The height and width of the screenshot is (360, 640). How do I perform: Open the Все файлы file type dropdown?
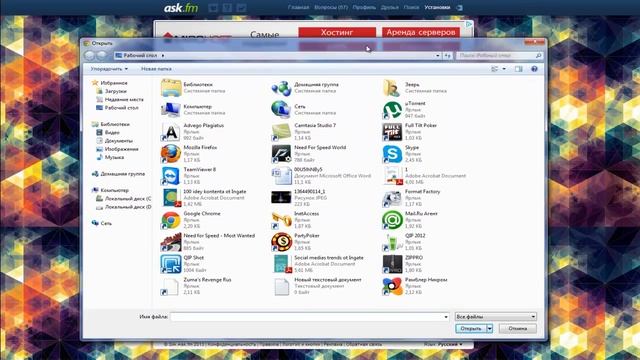coord(496,316)
